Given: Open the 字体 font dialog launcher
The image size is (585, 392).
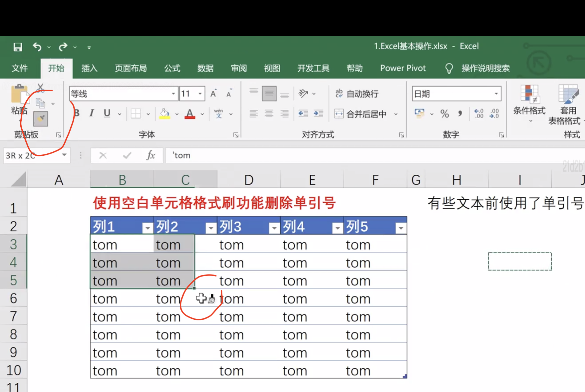Looking at the screenshot, I should click(x=236, y=135).
